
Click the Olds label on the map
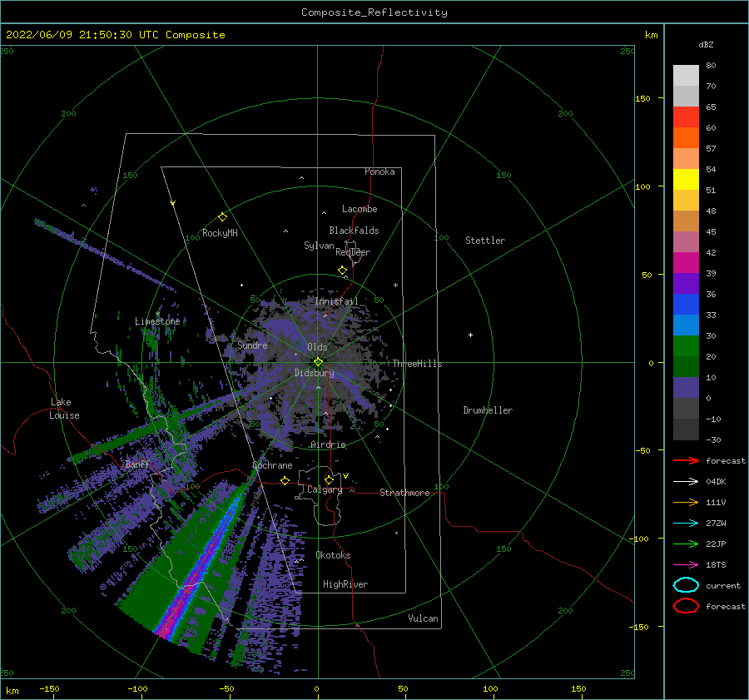click(x=317, y=347)
